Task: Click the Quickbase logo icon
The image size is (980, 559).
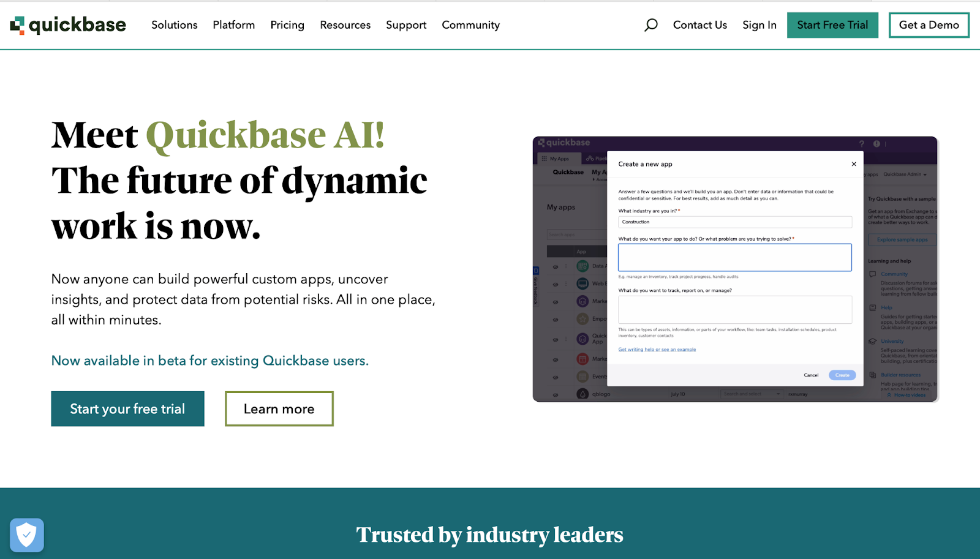Action: pos(18,24)
